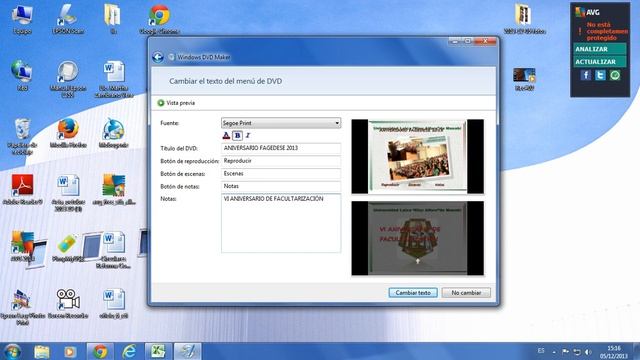
Task: Toggle italic text formatting
Action: click(x=247, y=136)
